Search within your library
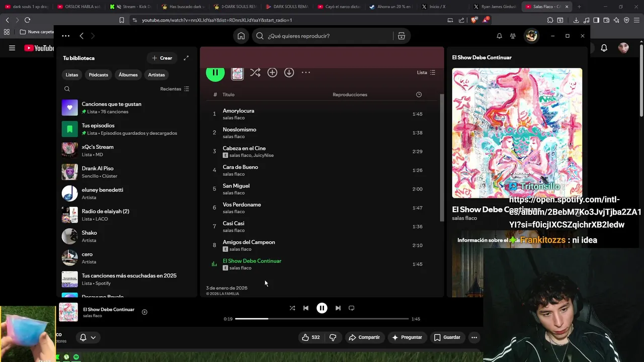This screenshot has width=644, height=362. tap(67, 89)
